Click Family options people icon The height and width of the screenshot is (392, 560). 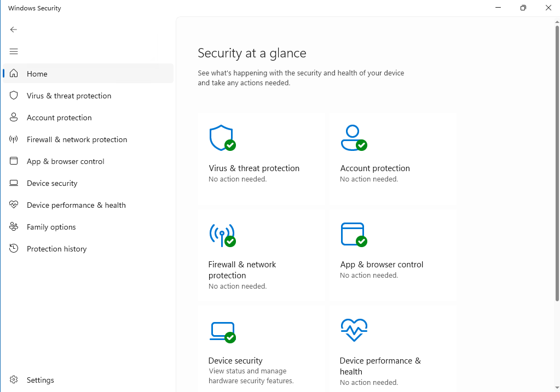(14, 227)
